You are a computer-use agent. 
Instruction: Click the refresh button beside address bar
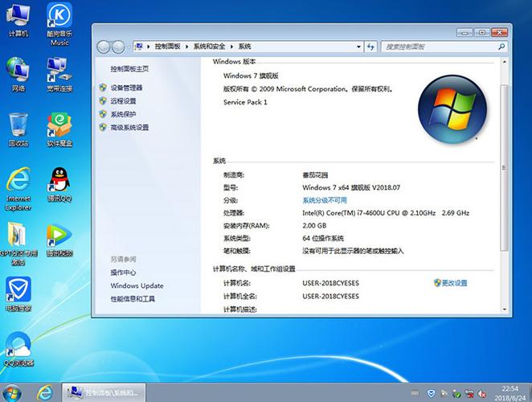(x=370, y=47)
